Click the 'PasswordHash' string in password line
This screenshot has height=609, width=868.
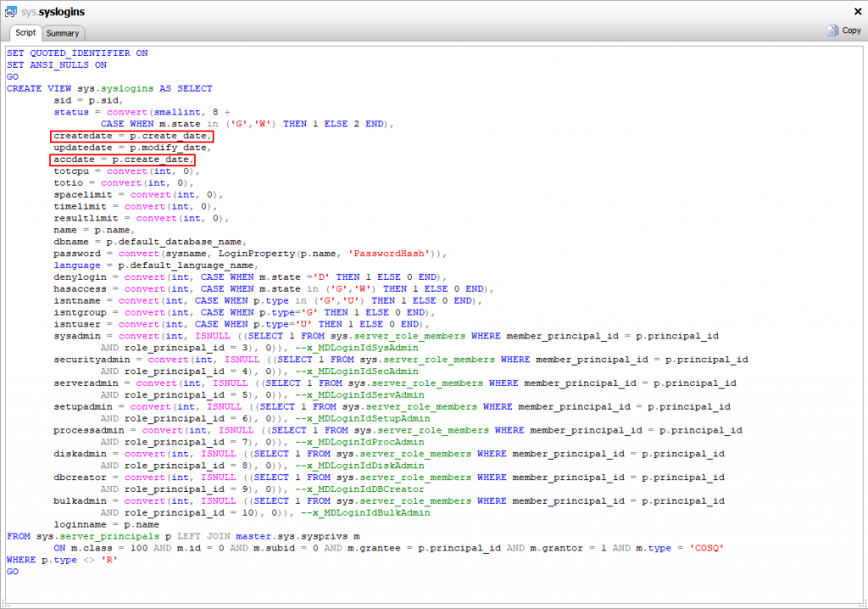tap(389, 254)
